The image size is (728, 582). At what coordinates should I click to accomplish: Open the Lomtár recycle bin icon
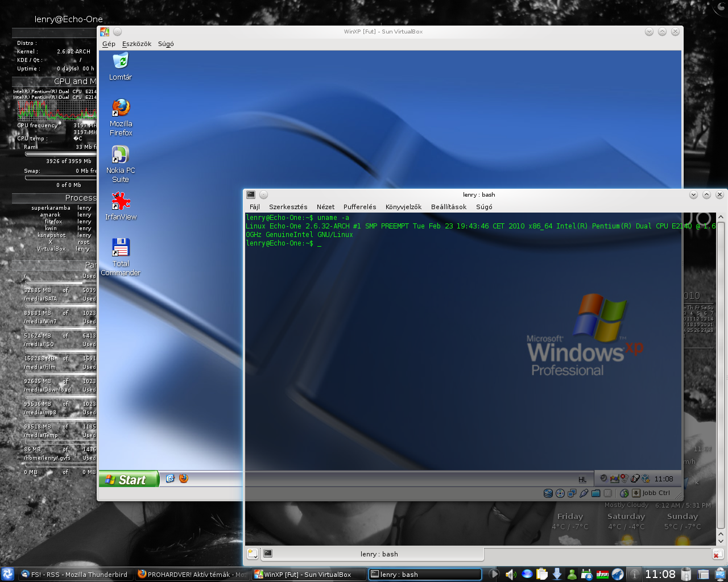click(121, 66)
